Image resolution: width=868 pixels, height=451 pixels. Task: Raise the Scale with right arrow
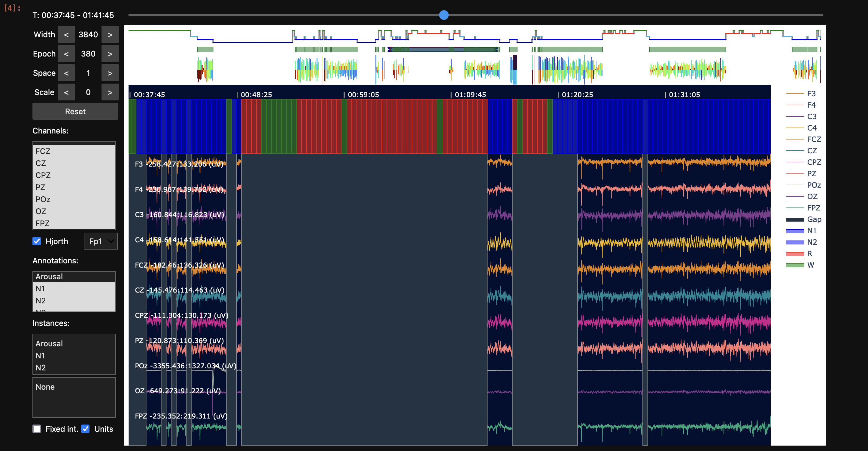point(110,92)
